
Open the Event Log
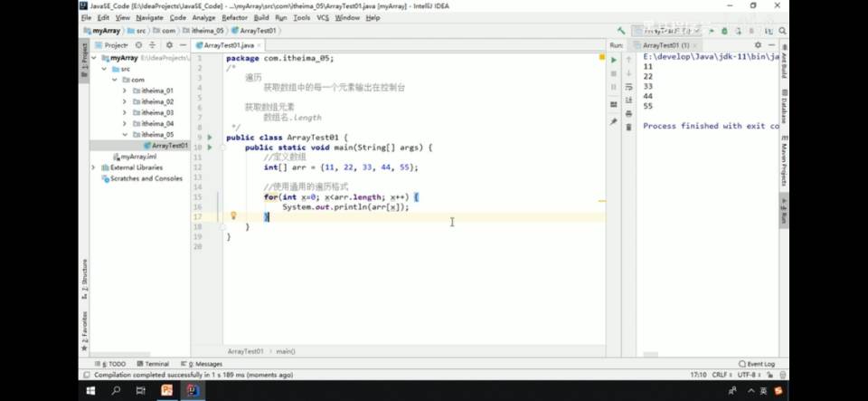pos(757,364)
